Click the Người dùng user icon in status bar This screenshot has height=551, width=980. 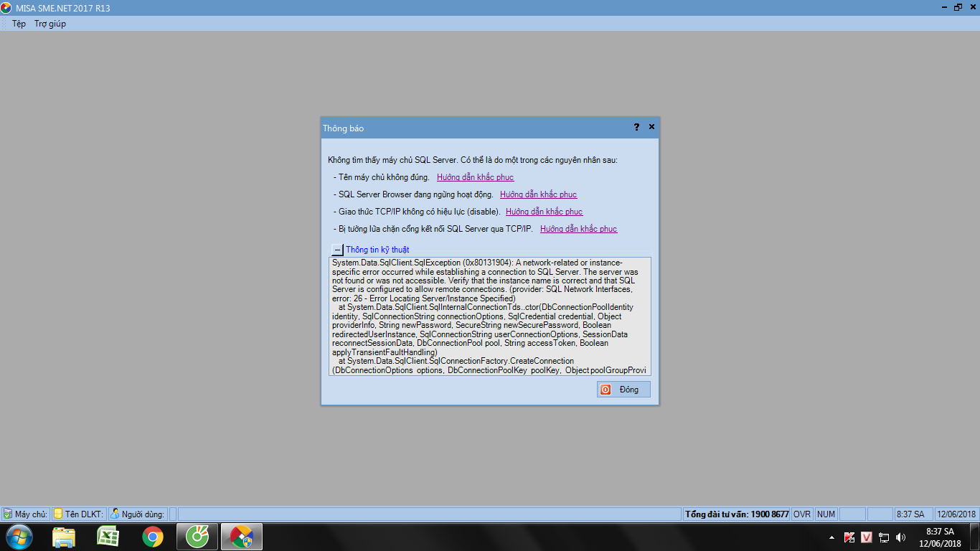click(115, 514)
